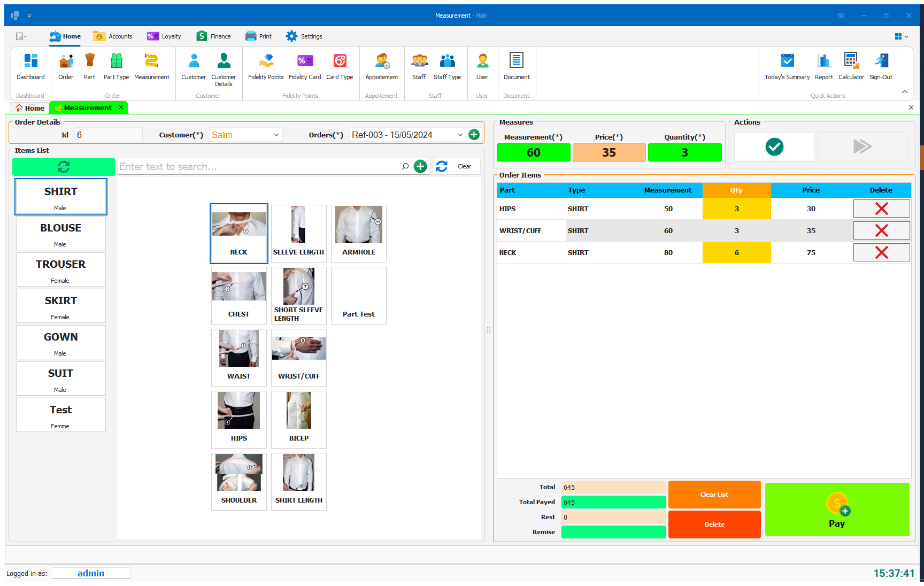Open the Print ribbon tab

pos(259,36)
